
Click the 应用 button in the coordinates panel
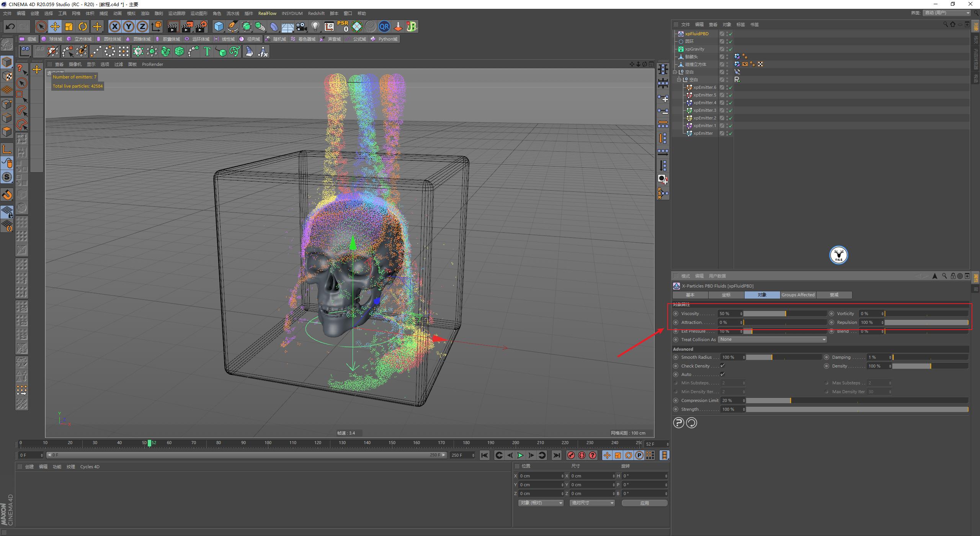tap(645, 503)
